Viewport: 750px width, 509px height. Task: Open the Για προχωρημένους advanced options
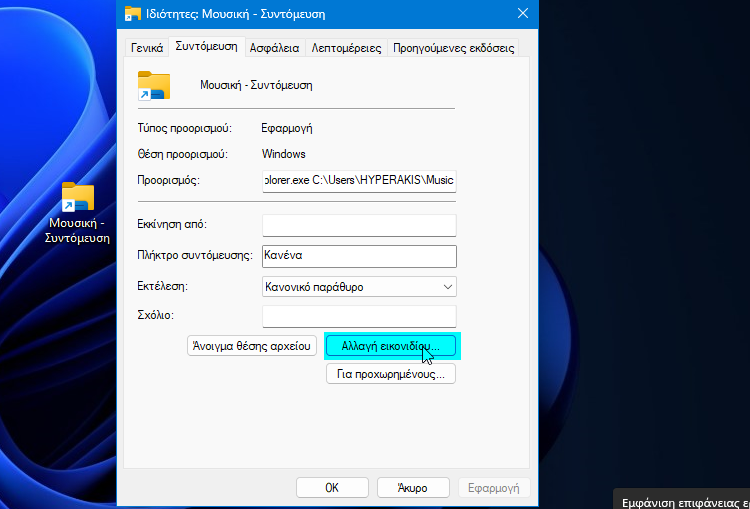[x=391, y=374]
